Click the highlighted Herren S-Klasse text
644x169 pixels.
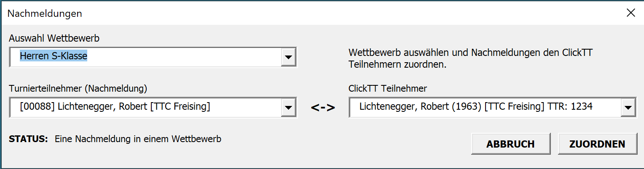point(54,56)
